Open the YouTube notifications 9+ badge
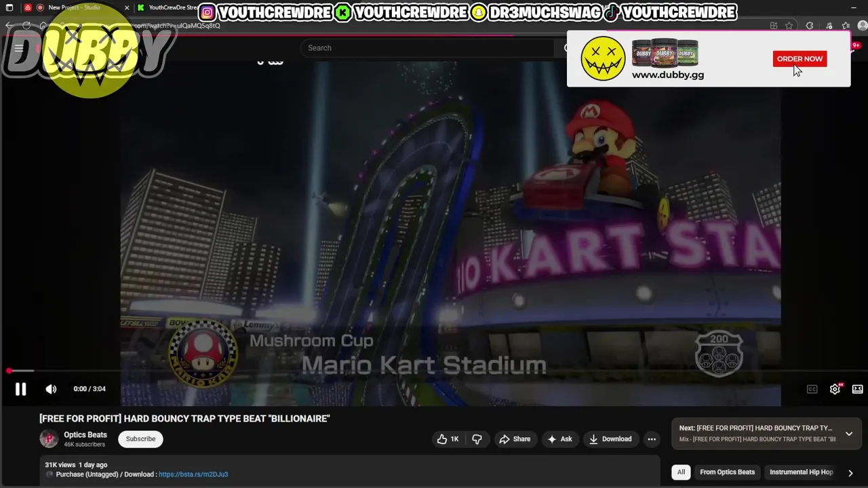The height and width of the screenshot is (488, 868). point(856,45)
